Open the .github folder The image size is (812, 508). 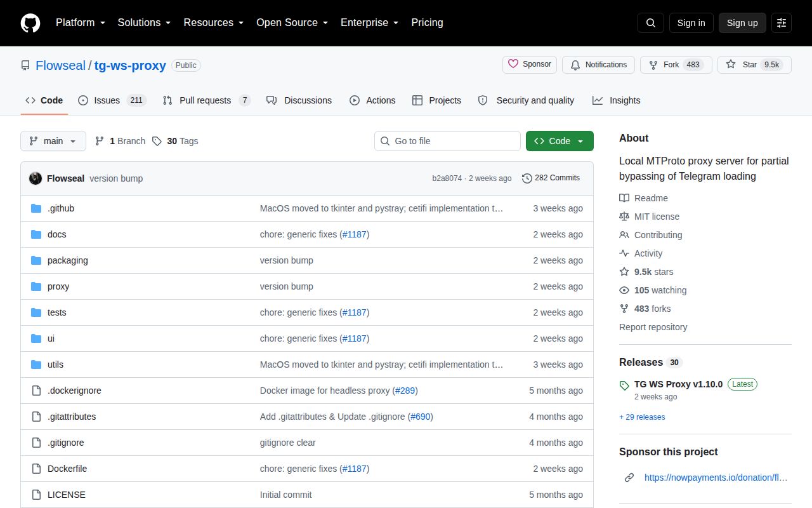61,208
